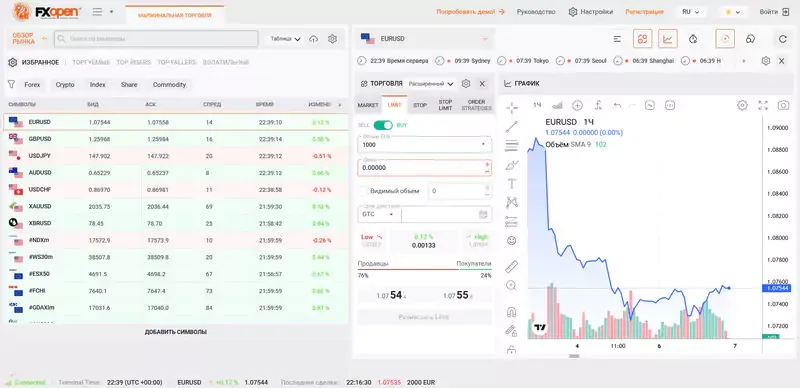Open the headset support icon

tap(750, 39)
